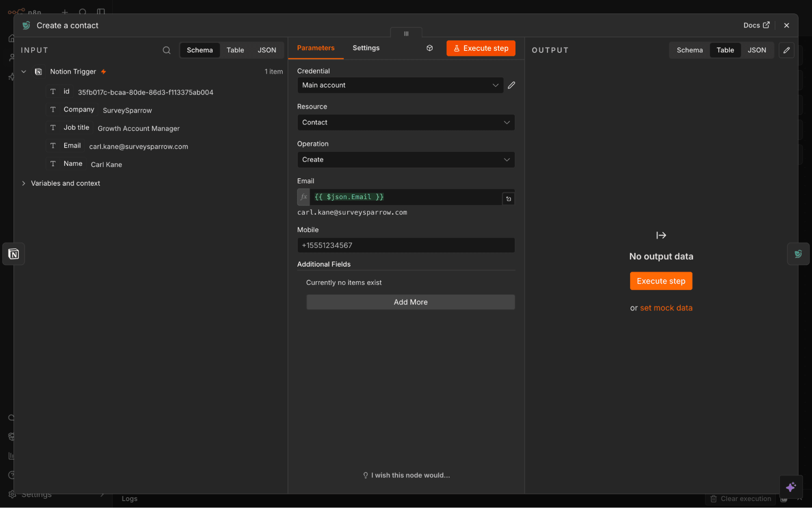Click the cube icon next to the Settings tab
This screenshot has height=508, width=812.
point(429,48)
